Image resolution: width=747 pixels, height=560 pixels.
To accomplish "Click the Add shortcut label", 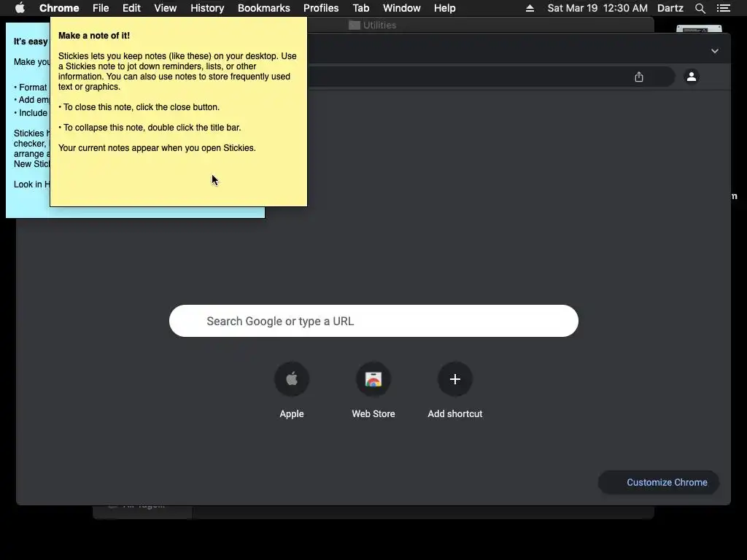I will pyautogui.click(x=455, y=414).
